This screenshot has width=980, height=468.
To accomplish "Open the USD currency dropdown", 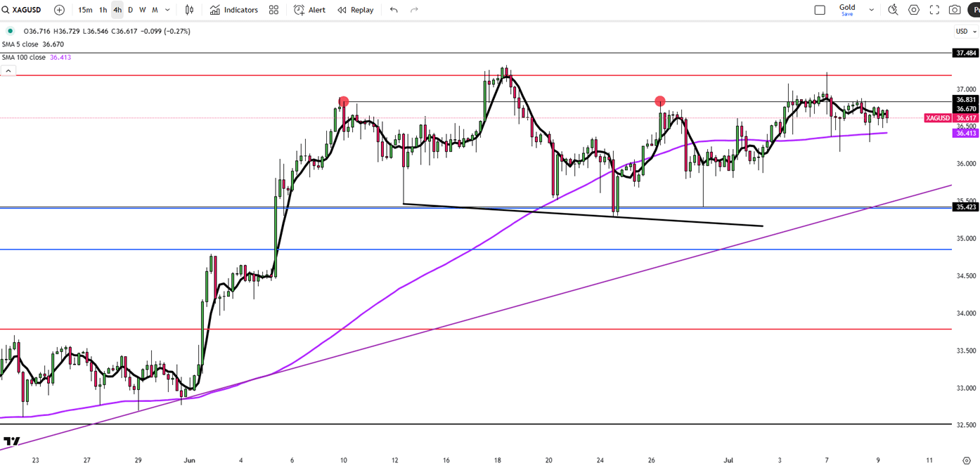I will 965,32.
